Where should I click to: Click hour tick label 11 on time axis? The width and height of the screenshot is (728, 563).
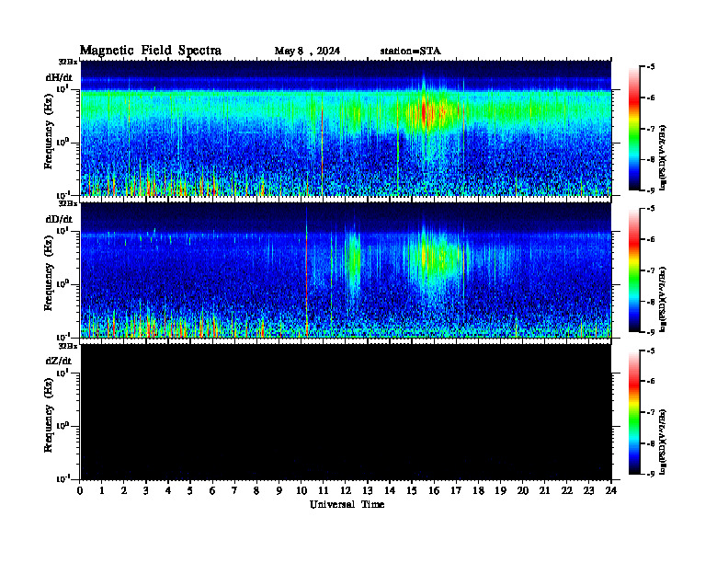pyautogui.click(x=324, y=491)
